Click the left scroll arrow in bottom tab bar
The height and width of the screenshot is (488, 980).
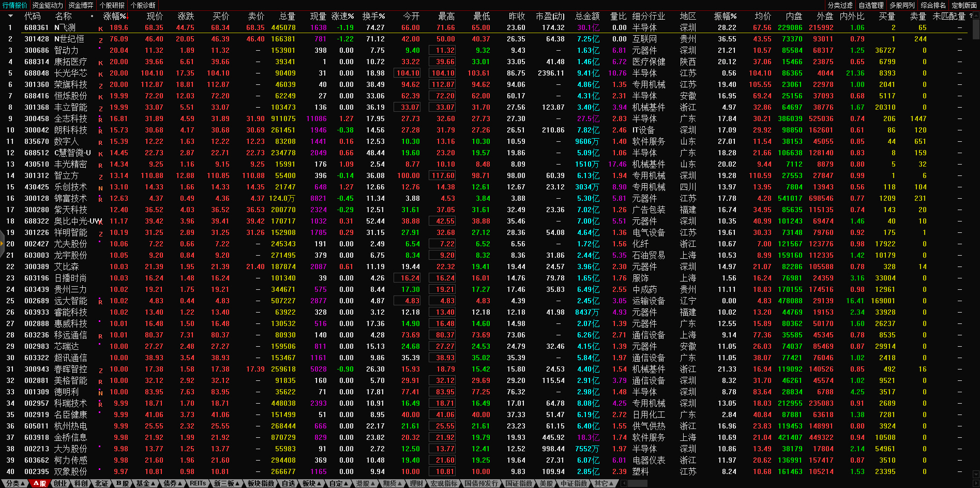click(624, 483)
